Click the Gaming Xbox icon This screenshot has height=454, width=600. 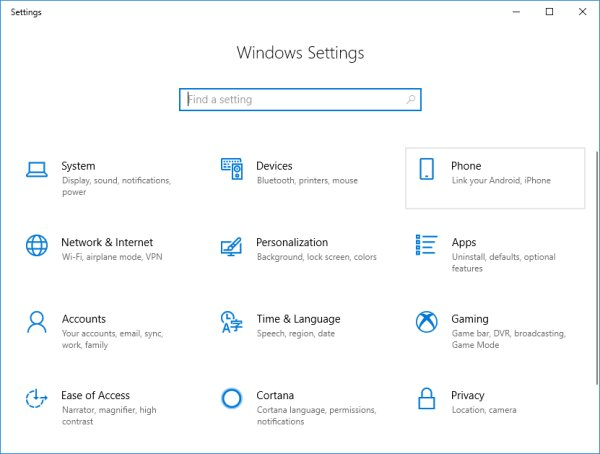(426, 322)
